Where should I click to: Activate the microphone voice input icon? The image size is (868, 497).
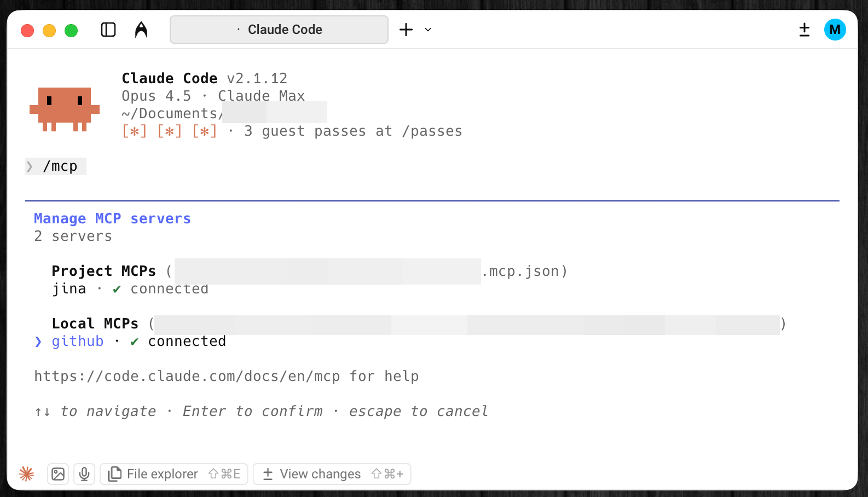point(84,474)
